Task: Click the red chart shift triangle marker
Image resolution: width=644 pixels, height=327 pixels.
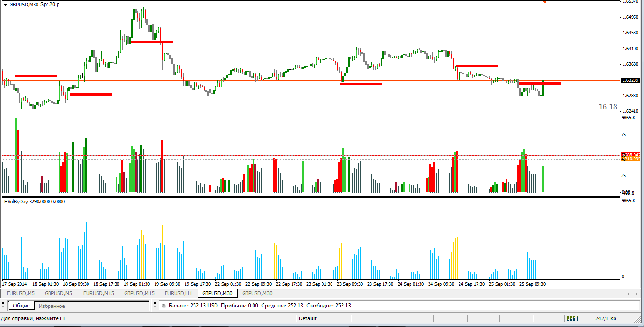Action: [x=545, y=2]
